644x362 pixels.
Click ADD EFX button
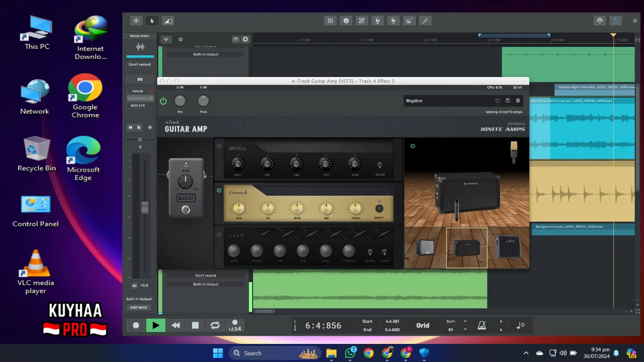pyautogui.click(x=138, y=106)
